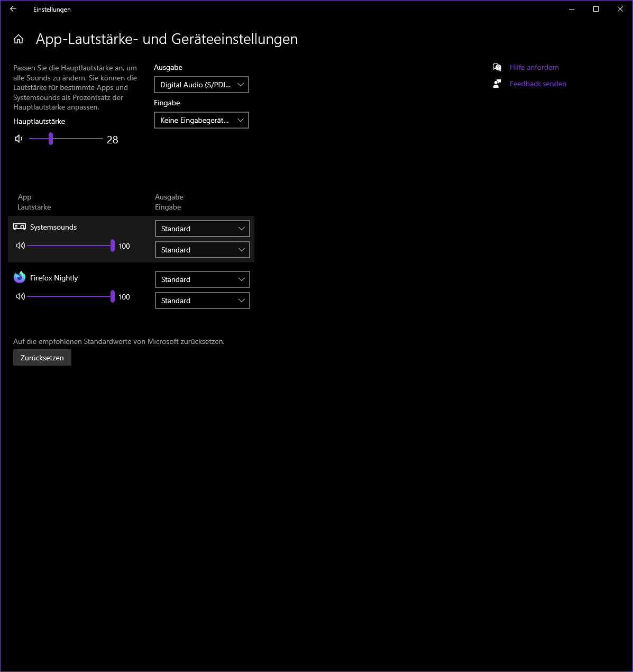Open the Ausgabe Digital Audio dropdown
This screenshot has height=672, width=633.
(x=201, y=85)
